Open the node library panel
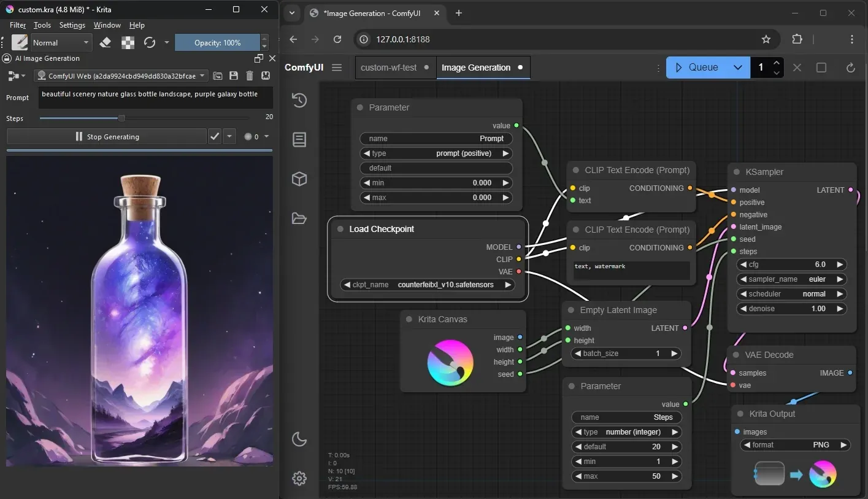The width and height of the screenshot is (868, 499). [x=299, y=139]
